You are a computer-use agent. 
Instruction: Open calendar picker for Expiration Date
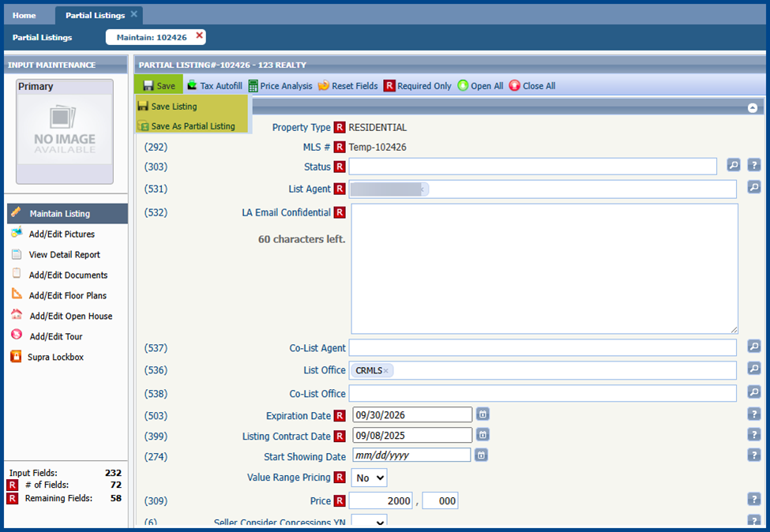(483, 414)
